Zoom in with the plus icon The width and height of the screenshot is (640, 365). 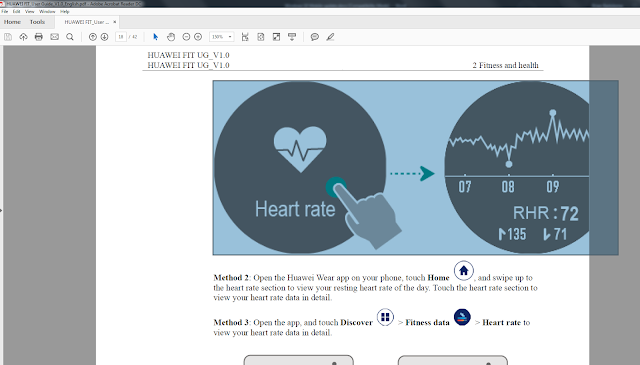click(x=198, y=37)
